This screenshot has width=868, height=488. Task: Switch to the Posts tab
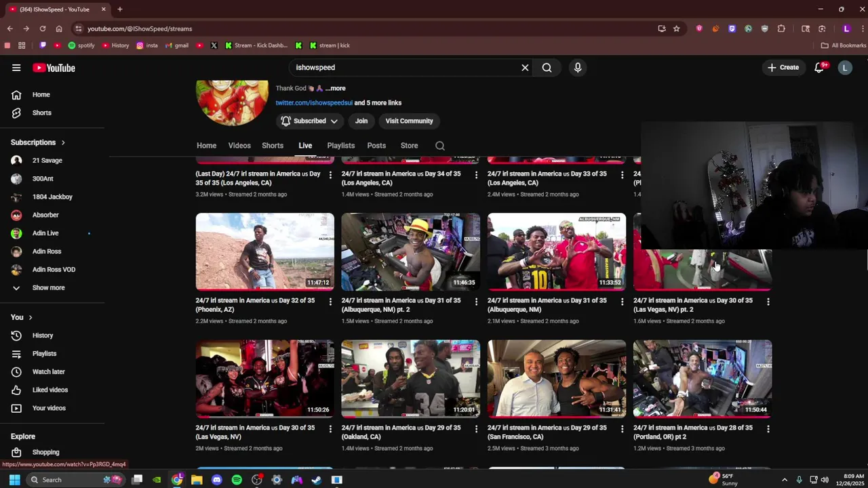point(376,146)
